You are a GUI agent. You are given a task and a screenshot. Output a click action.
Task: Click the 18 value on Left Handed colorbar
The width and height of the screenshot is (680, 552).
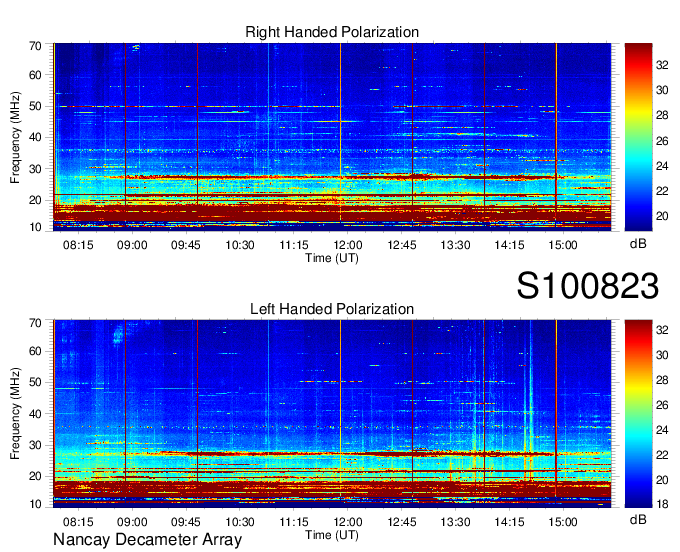(662, 504)
